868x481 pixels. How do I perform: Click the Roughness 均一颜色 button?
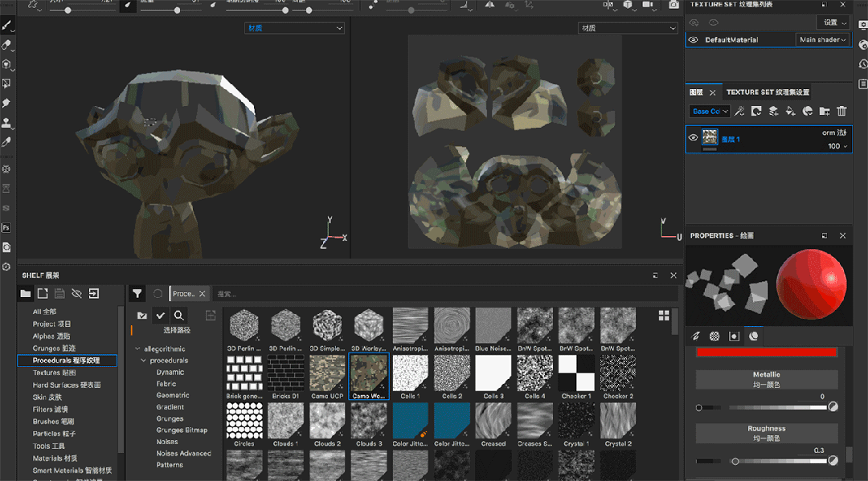pos(767,434)
